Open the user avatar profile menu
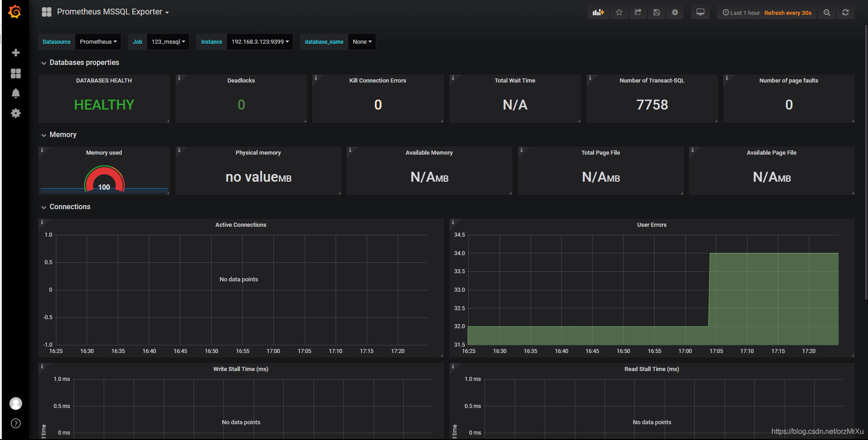This screenshot has width=868, height=440. pos(16,403)
